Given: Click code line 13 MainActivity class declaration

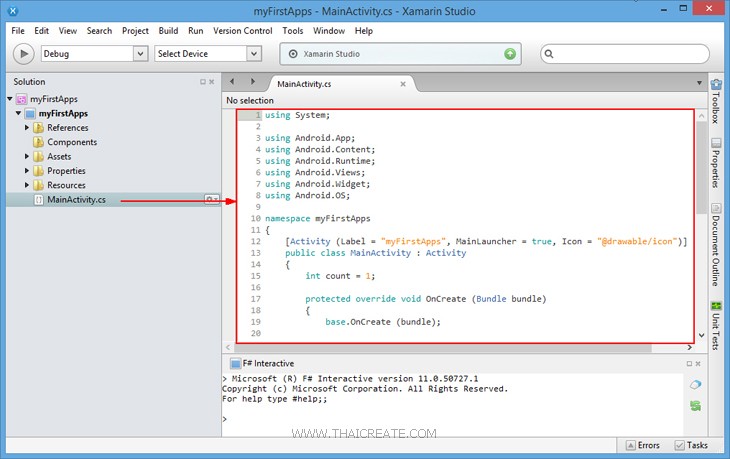Looking at the screenshot, I should (375, 253).
